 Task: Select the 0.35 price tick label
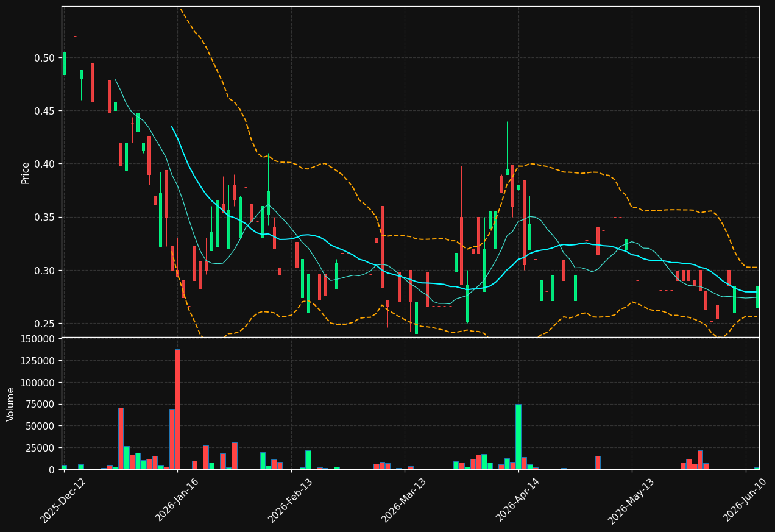point(44,218)
